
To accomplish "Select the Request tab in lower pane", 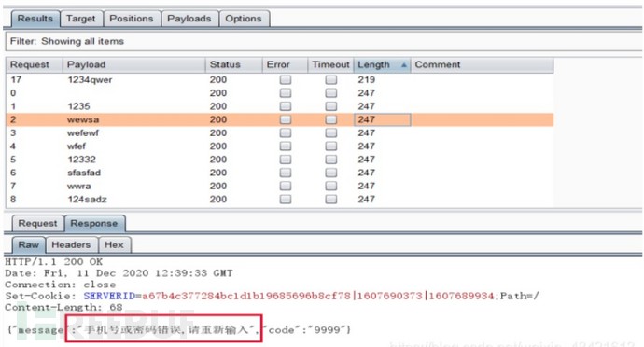I will coord(37,223).
